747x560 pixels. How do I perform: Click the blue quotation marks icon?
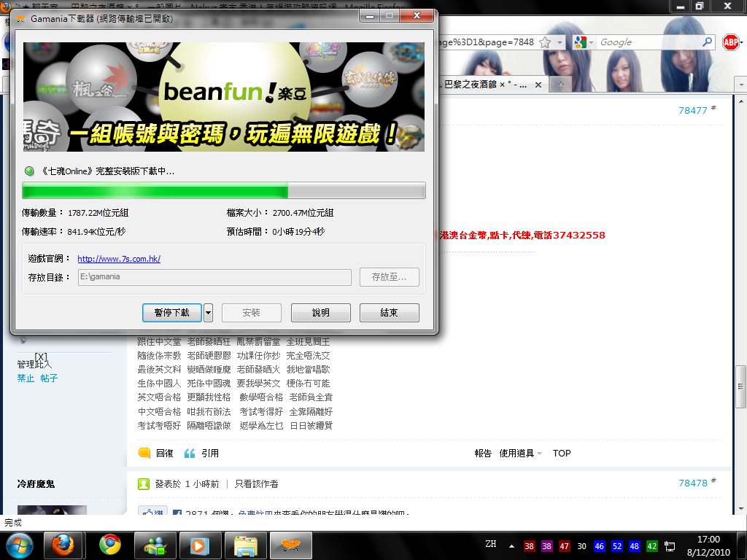[190, 454]
